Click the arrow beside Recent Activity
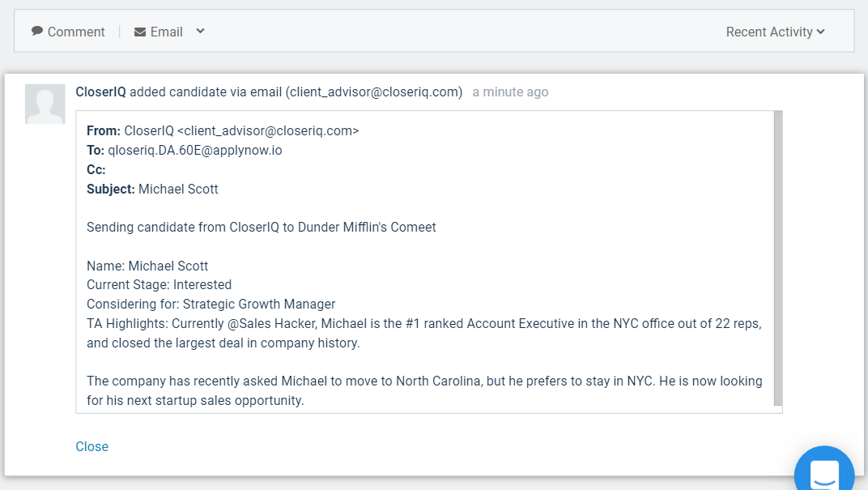Image resolution: width=868 pixels, height=490 pixels. [x=821, y=32]
